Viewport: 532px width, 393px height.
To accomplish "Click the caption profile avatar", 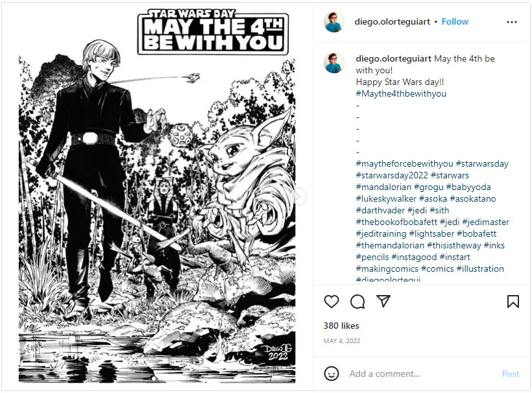I will [334, 63].
